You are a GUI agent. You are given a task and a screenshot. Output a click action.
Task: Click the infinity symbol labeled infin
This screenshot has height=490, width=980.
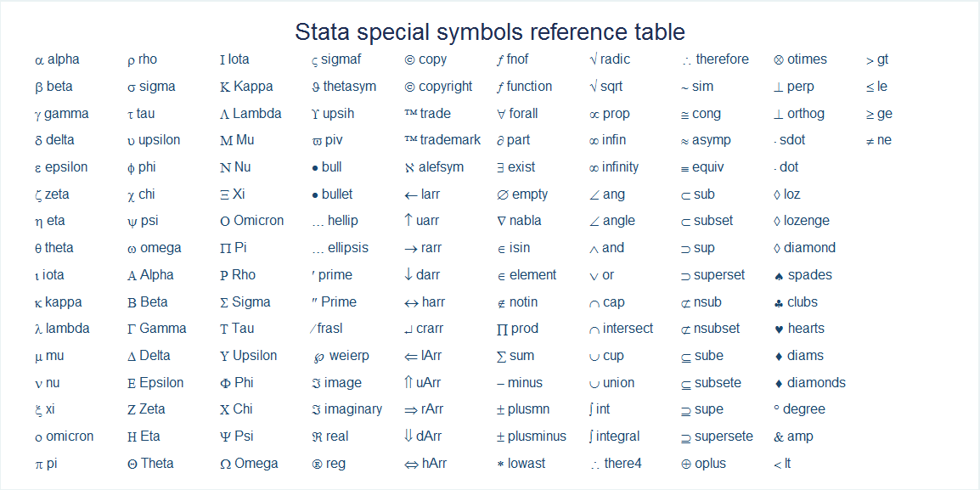point(594,141)
